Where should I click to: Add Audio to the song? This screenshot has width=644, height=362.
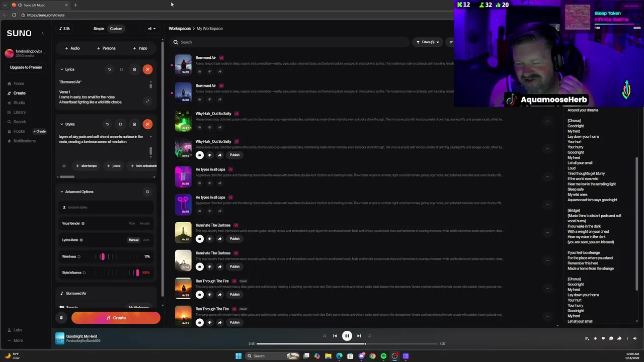tap(72, 48)
